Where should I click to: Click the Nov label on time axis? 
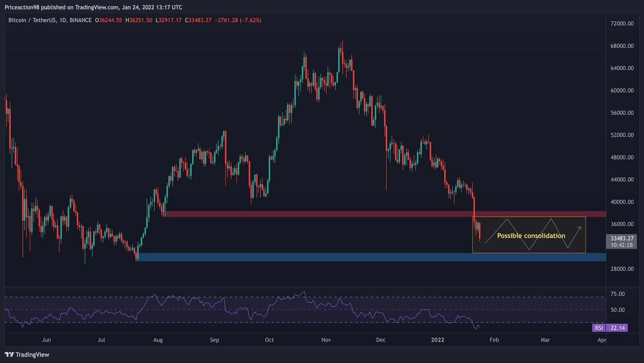tap(326, 340)
